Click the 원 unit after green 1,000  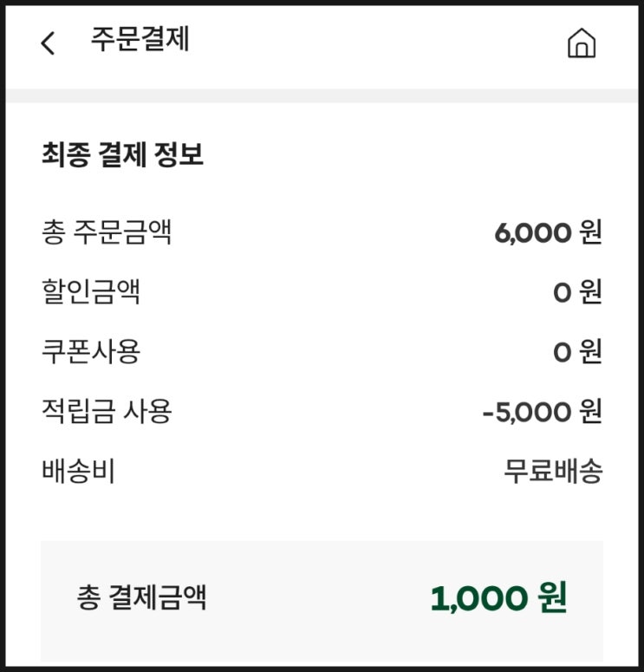click(552, 599)
